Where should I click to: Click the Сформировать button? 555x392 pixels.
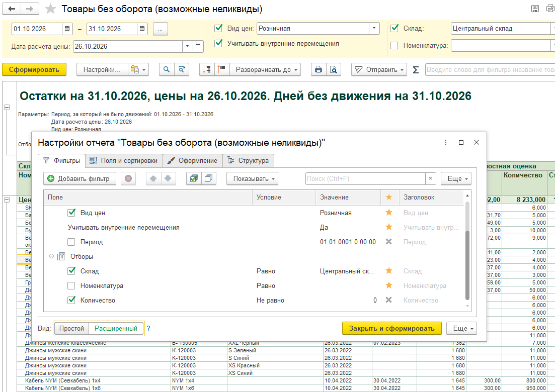tap(34, 70)
